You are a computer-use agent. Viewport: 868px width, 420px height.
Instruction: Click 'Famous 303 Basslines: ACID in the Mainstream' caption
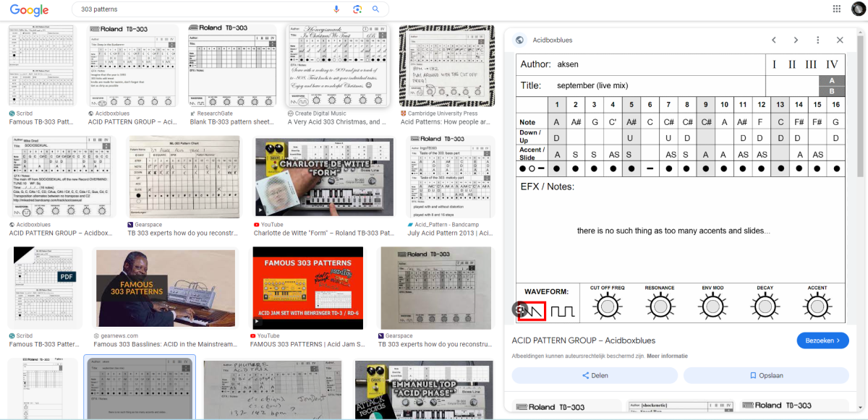[166, 345]
